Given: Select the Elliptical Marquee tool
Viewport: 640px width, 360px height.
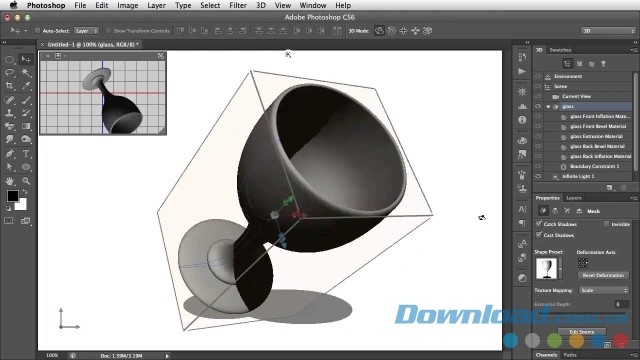Looking at the screenshot, I should [9, 60].
